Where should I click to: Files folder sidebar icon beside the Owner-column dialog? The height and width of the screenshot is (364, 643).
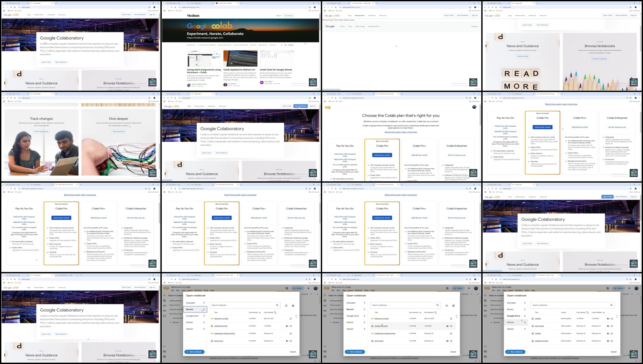[485, 316]
